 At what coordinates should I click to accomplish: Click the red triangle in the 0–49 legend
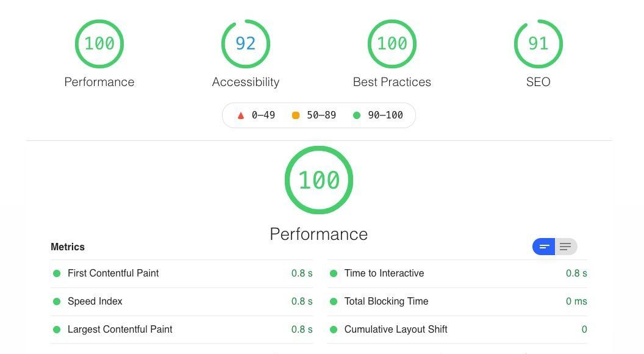240,115
